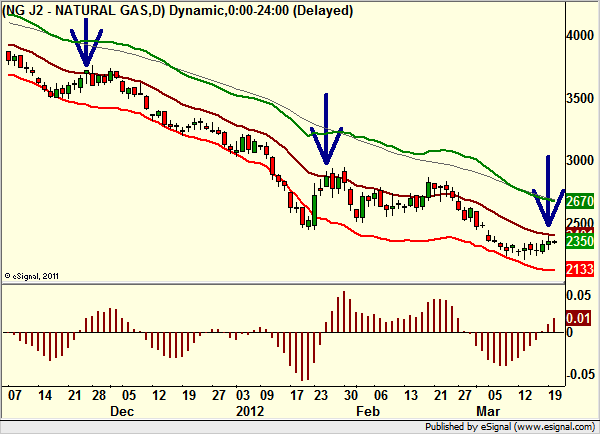Select the 0.05 histogram axis label

tap(578, 295)
